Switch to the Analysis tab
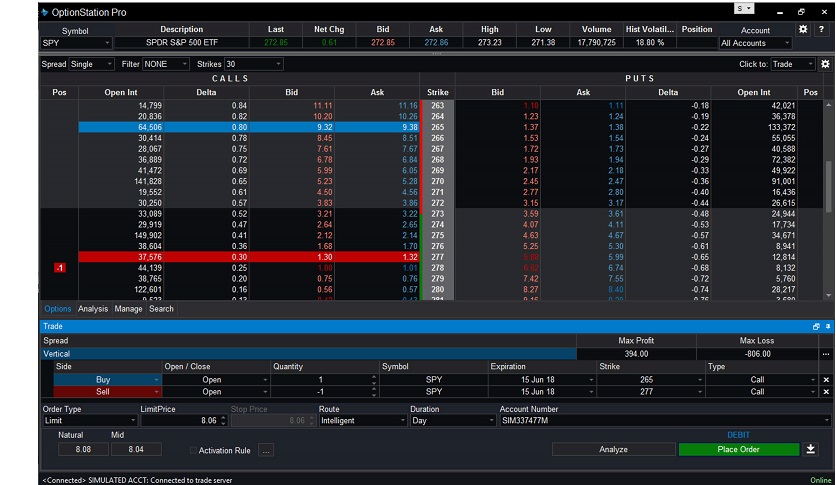 pos(93,309)
